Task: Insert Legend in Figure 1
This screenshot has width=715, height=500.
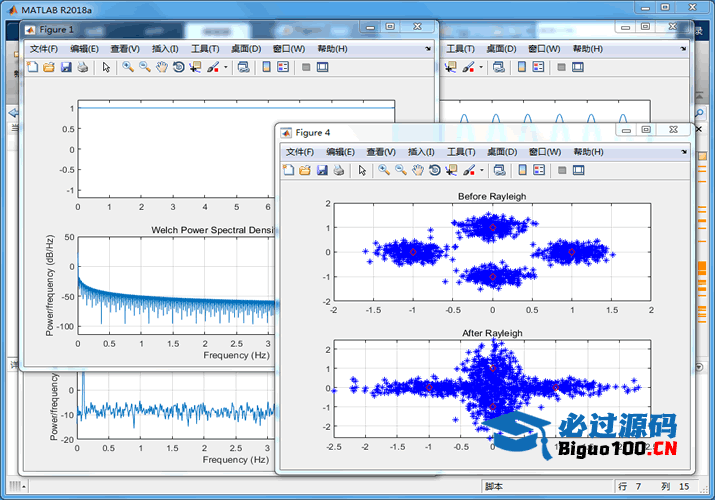Action: click(x=283, y=67)
